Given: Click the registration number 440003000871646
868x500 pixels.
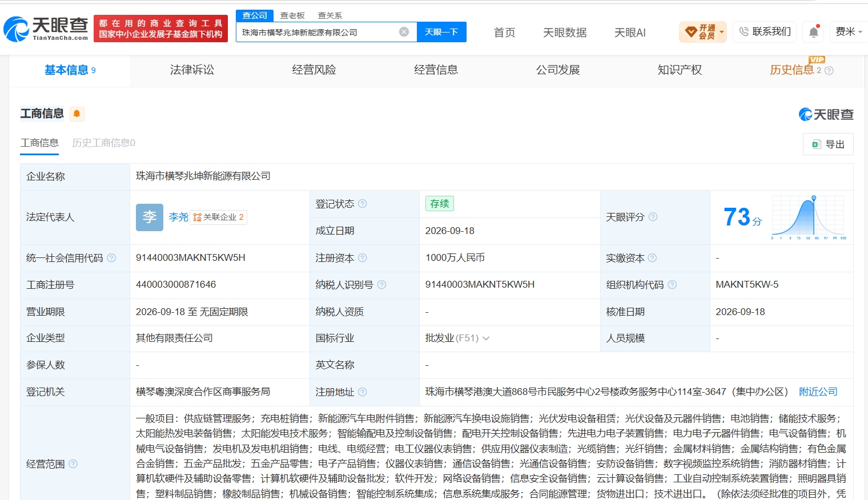Looking at the screenshot, I should (x=176, y=284).
